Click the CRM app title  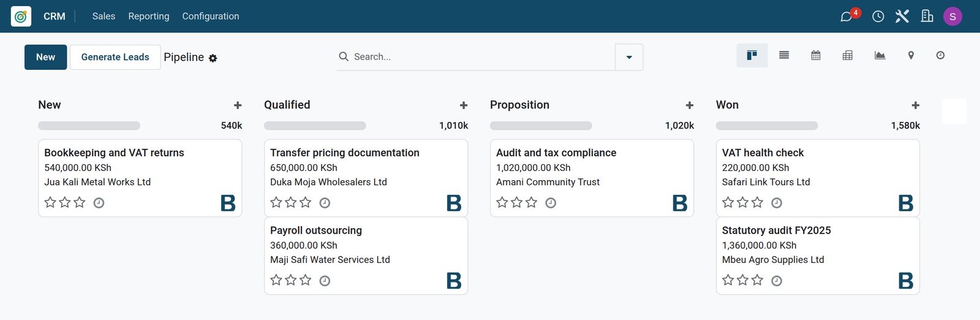(x=55, y=17)
